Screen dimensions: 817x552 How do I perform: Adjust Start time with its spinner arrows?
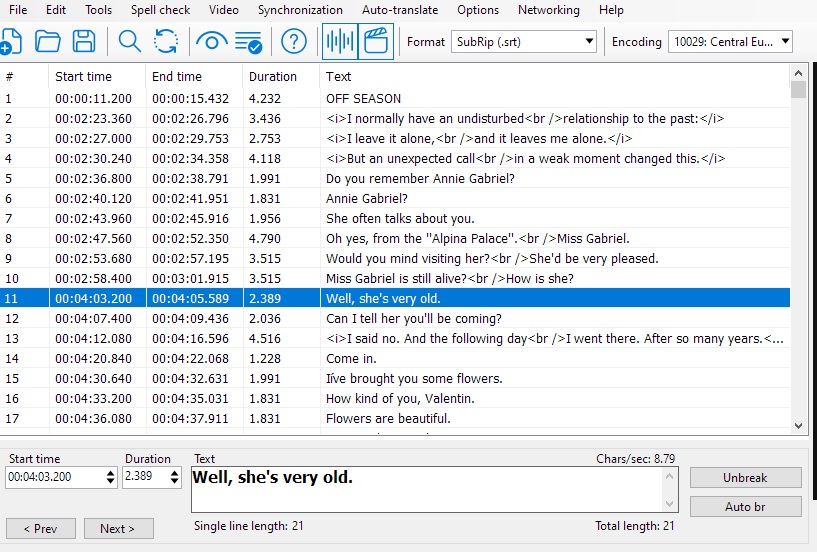110,477
